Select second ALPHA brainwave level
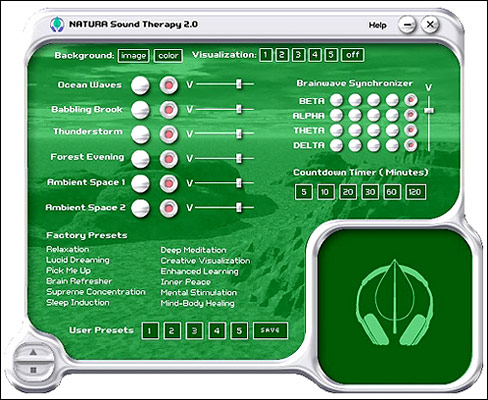The height and width of the screenshot is (400, 488). click(x=355, y=115)
